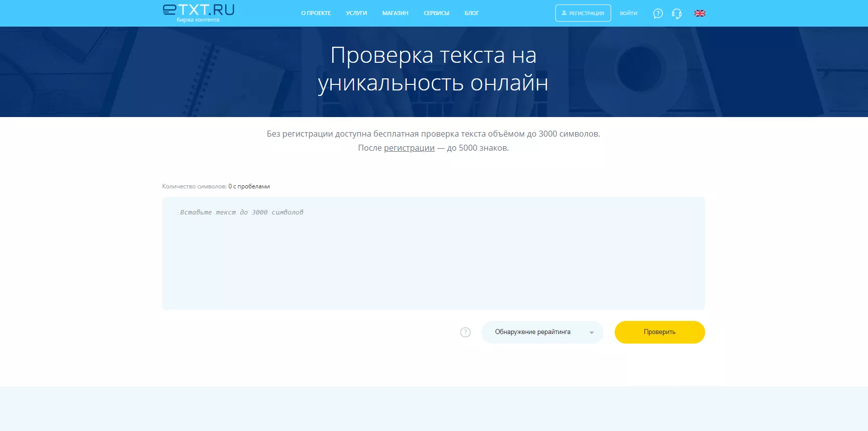This screenshot has width=868, height=431.
Task: Click the РЕГИСТРАЦИЯ button in header
Action: pyautogui.click(x=583, y=13)
